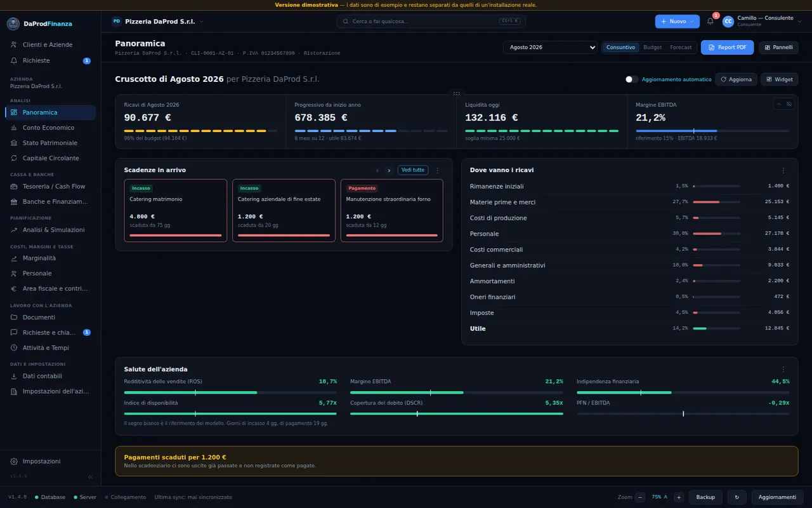
Task: Open Stato Patrimoniale in the sidebar
Action: tap(50, 143)
